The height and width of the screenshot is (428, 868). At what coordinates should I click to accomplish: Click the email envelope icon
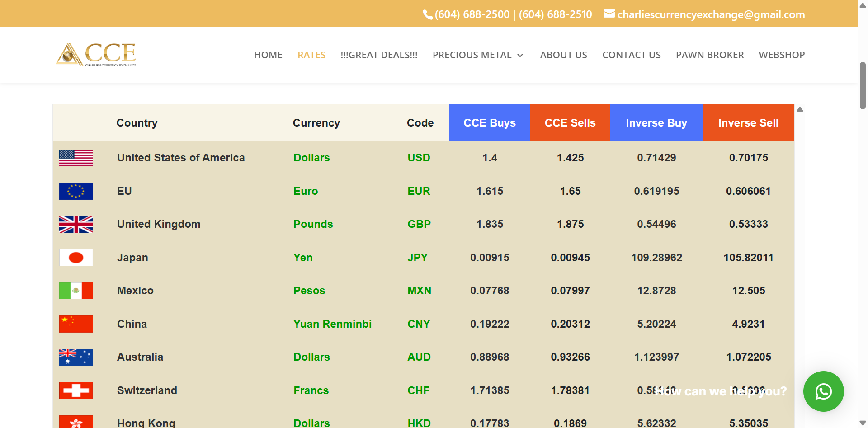point(609,14)
